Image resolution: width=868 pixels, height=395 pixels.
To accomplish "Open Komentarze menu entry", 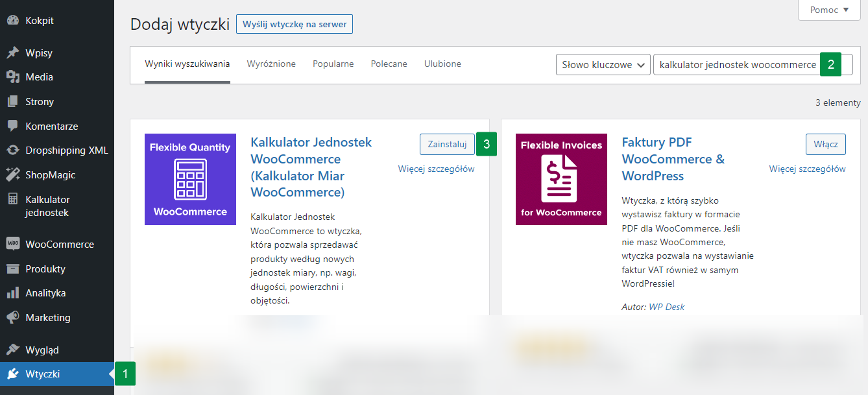I will coord(57,126).
